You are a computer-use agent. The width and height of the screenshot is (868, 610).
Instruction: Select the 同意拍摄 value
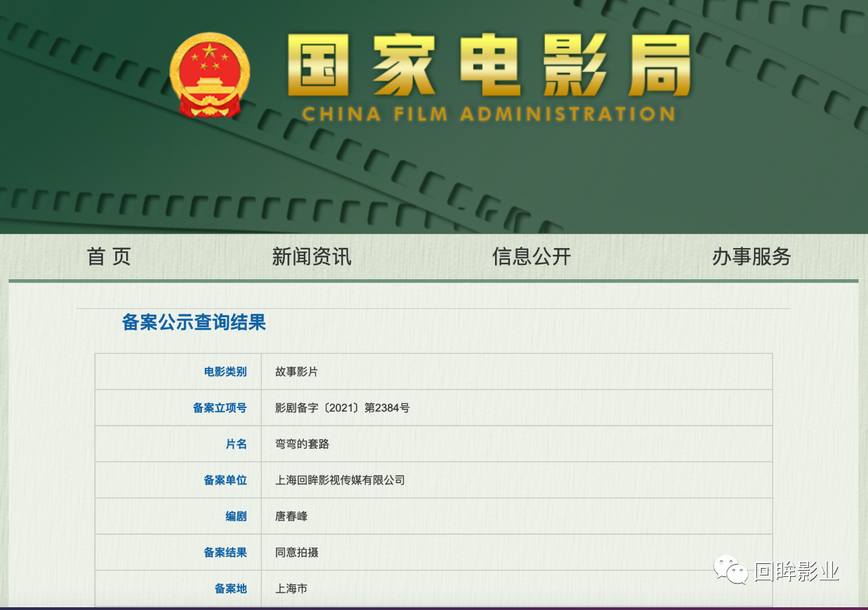[296, 552]
